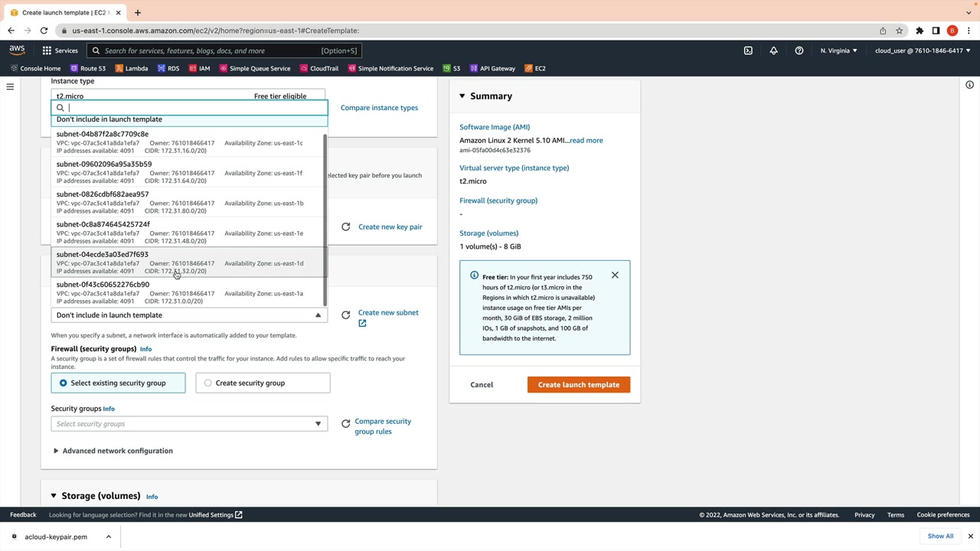Open the cloud_user account menu
This screenshot has width=980, height=551.
click(x=923, y=51)
